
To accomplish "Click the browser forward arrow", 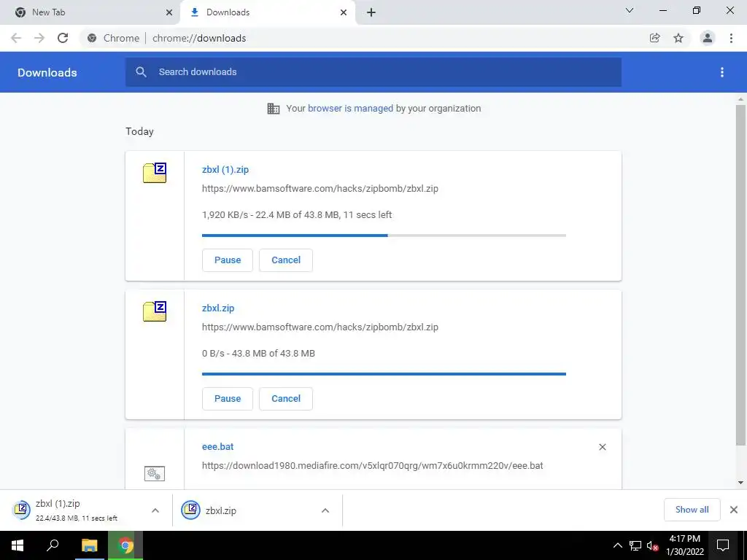I will coord(39,38).
